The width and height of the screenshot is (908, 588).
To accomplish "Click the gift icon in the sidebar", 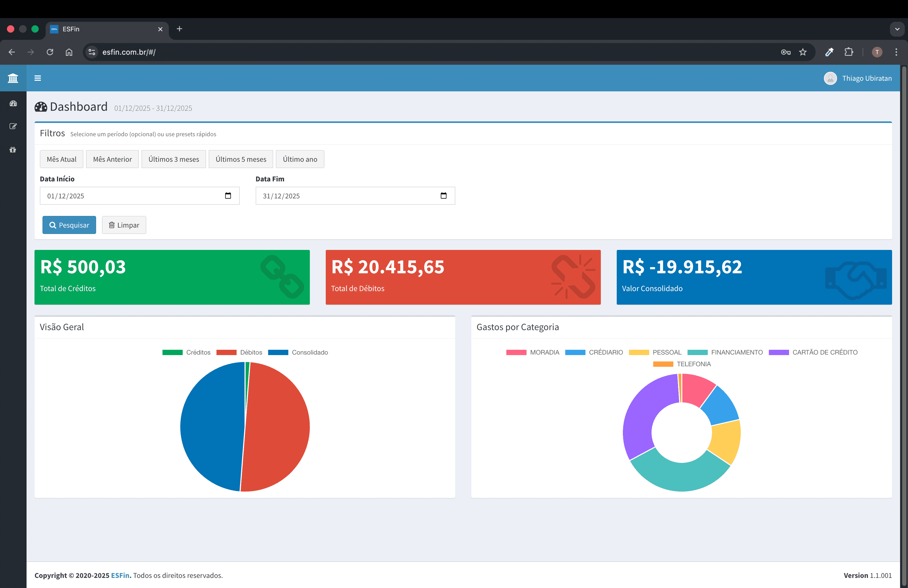I will (12, 150).
